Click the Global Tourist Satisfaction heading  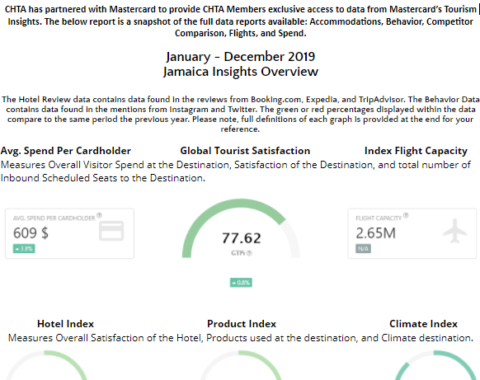[x=245, y=151]
